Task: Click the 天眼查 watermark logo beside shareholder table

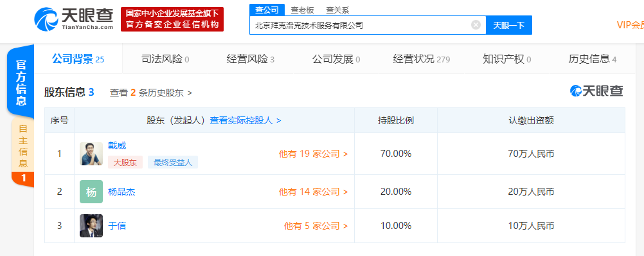Action: (596, 91)
